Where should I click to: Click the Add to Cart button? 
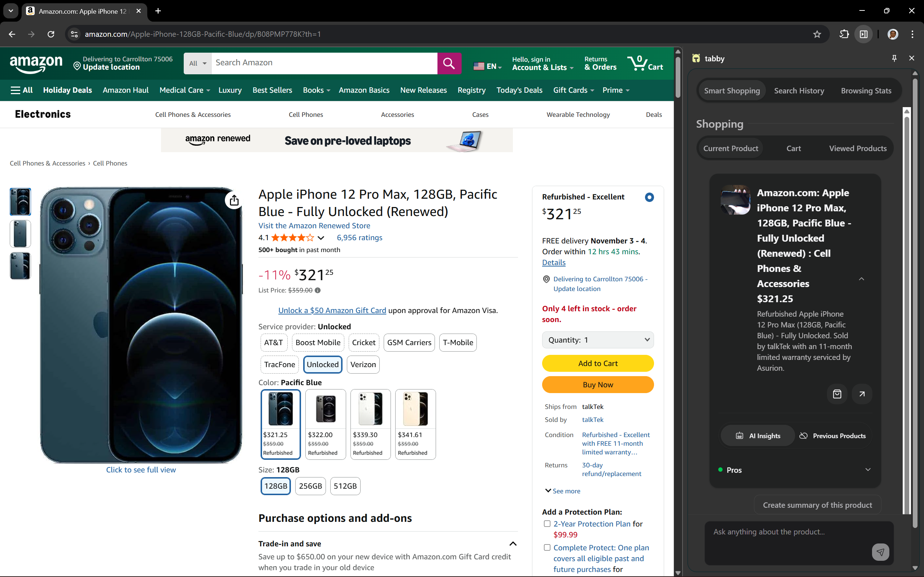click(598, 363)
